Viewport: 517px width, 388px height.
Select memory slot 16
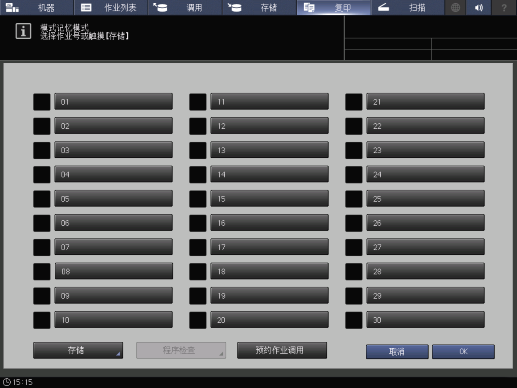coord(270,223)
